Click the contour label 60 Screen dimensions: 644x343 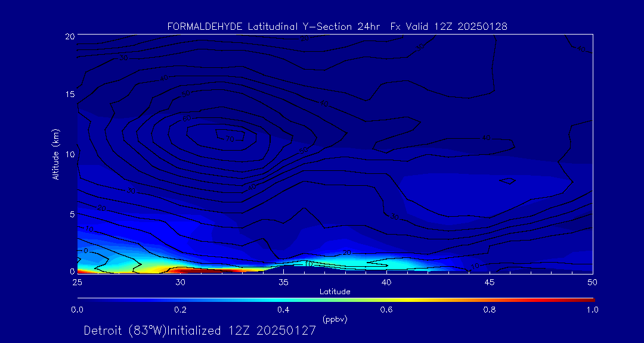pos(187,119)
